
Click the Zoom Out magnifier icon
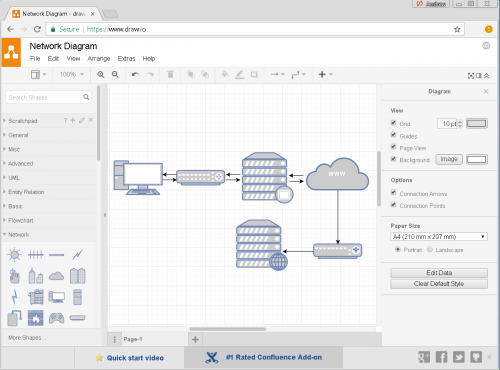115,74
